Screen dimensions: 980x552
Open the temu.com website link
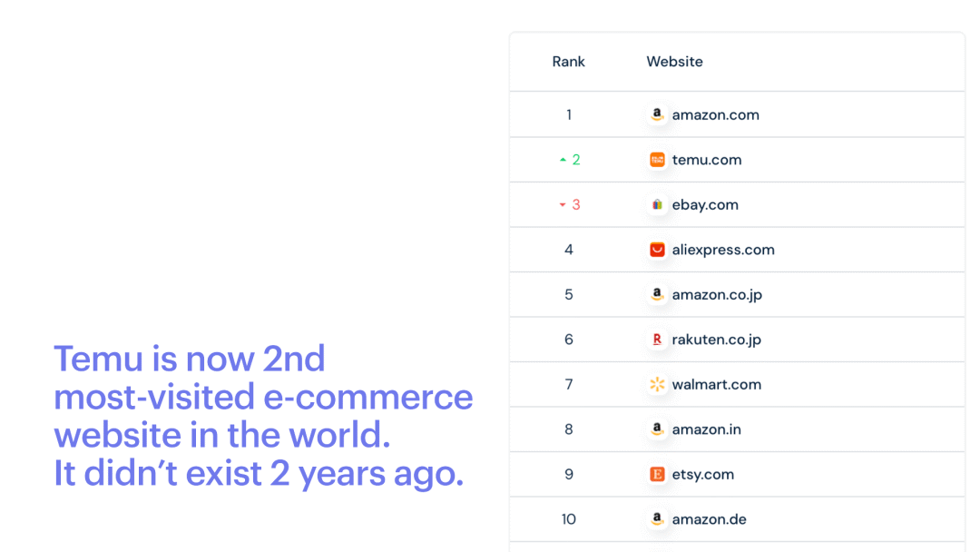(x=707, y=160)
